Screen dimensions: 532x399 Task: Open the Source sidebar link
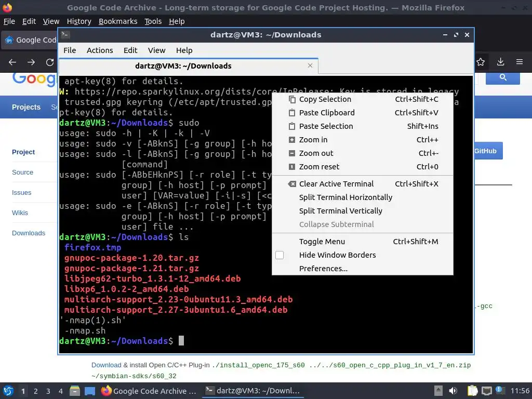(x=22, y=172)
